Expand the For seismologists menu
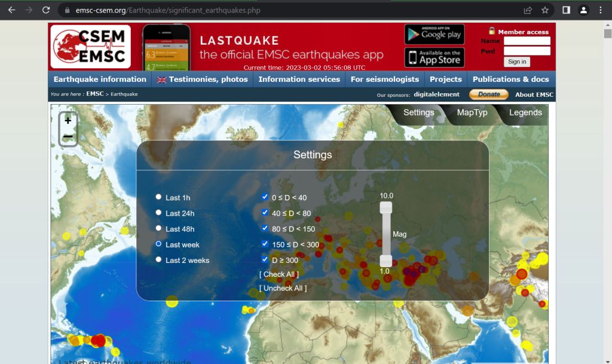The width and height of the screenshot is (612, 364). coord(385,79)
